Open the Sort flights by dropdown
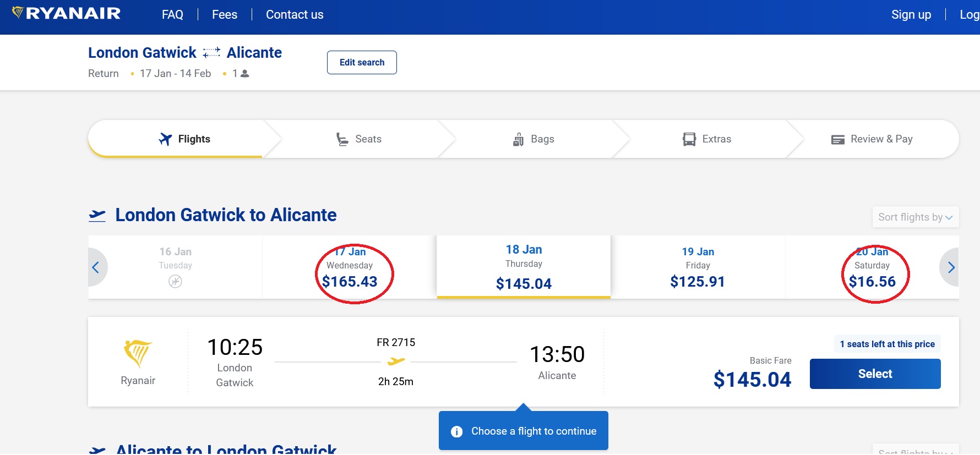 click(916, 217)
